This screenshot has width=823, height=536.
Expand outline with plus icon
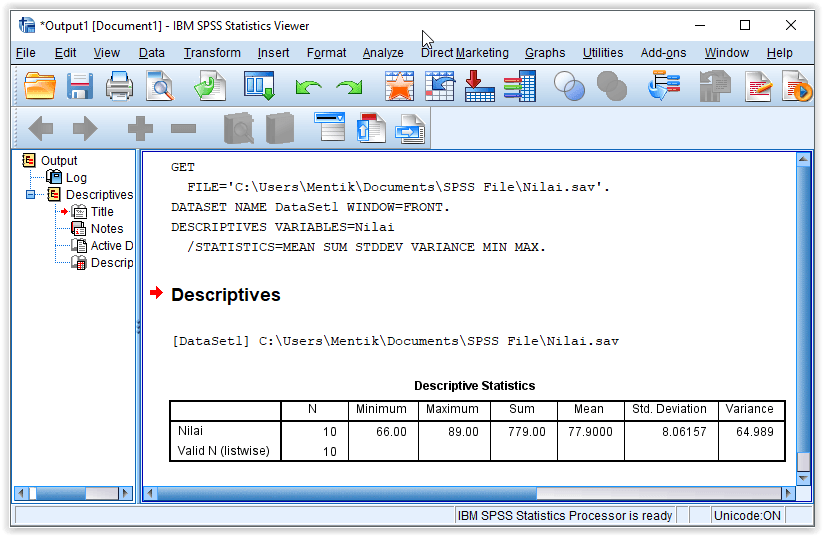[x=140, y=129]
